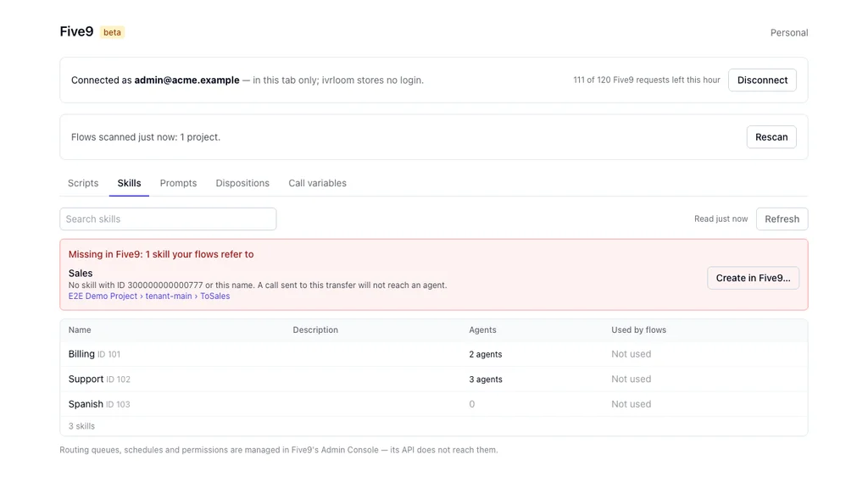Follow the E2E Demo Project ToSales link
This screenshot has width=868, height=482.
point(149,296)
